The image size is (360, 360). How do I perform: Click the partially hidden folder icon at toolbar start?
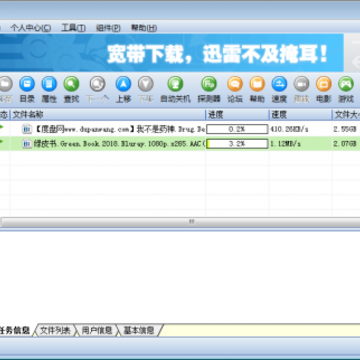coord(6,84)
